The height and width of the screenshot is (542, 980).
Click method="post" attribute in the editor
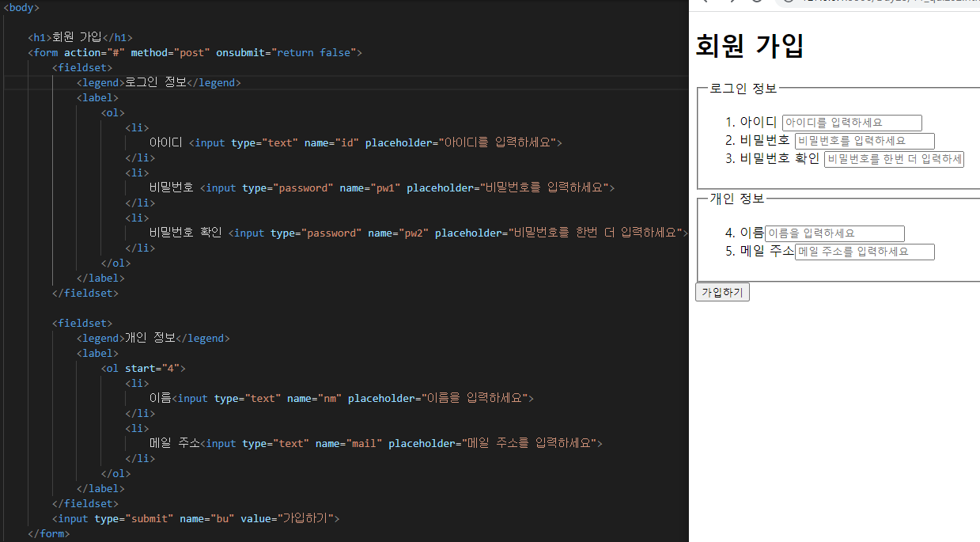click(x=170, y=52)
